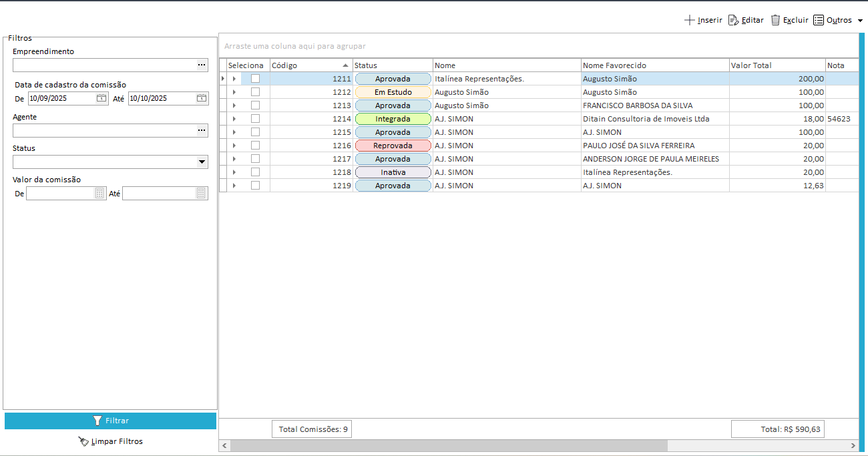Image resolution: width=868 pixels, height=456 pixels.
Task: Click the 12,63 value cell
Action: click(777, 186)
